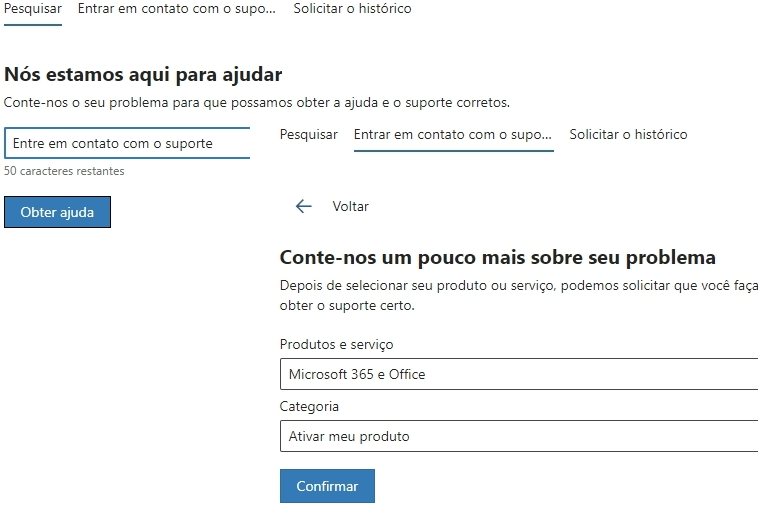Click the Produtos e serviço field label
This screenshot has width=760, height=509.
pos(336,344)
